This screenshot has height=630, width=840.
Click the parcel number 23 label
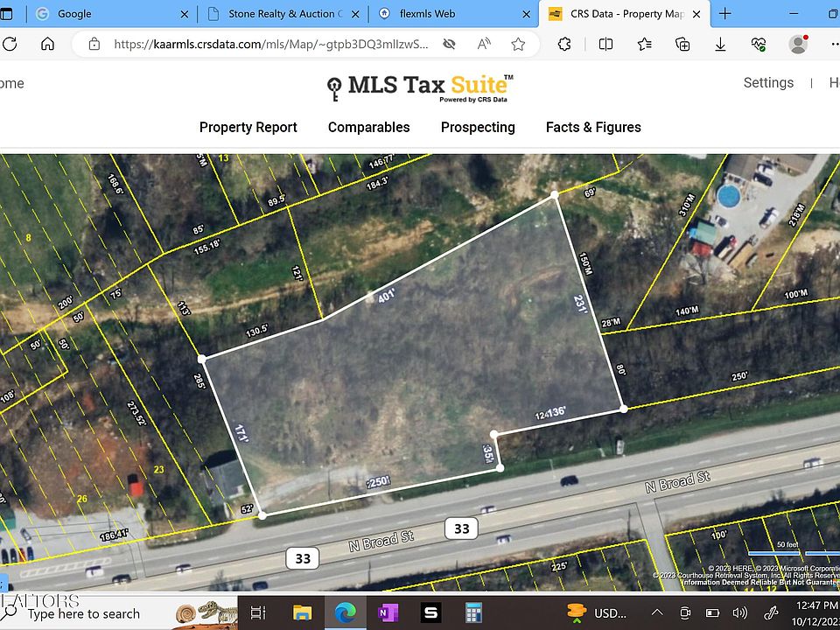pyautogui.click(x=158, y=470)
